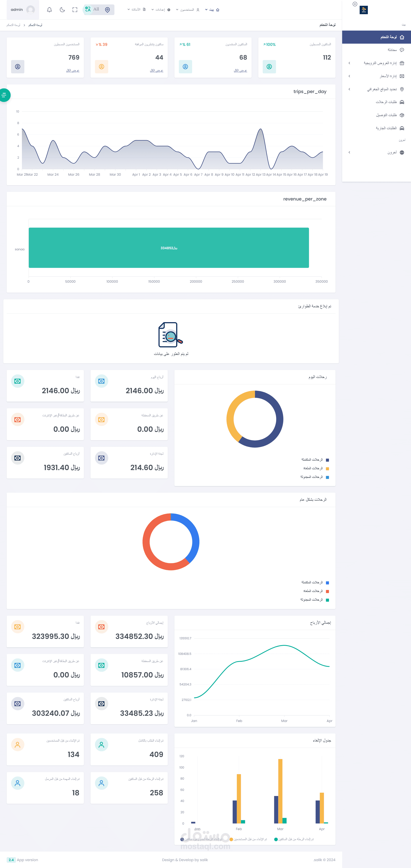Toggle the green تم إلغاء الرحلة من قبل السائقين legend

pos(294,839)
